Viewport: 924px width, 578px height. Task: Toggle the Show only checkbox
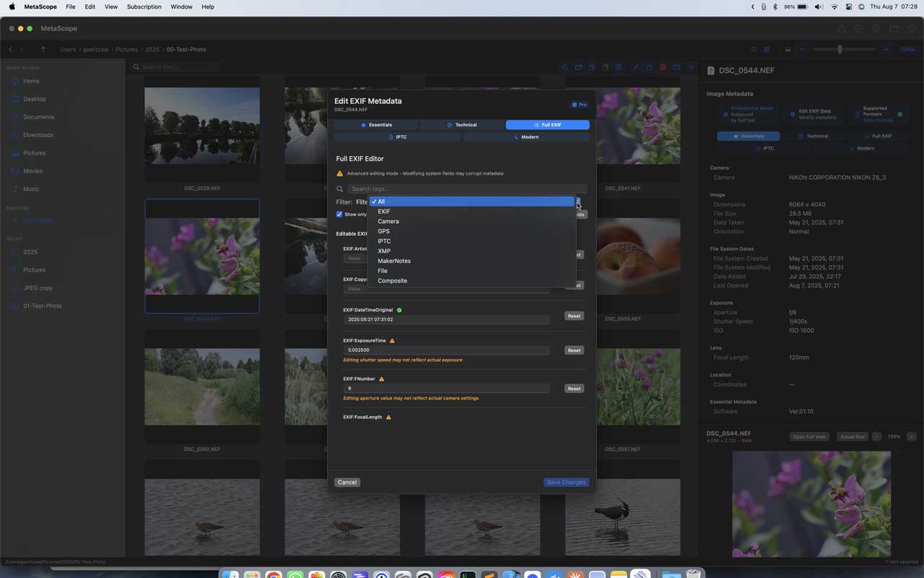coord(339,215)
